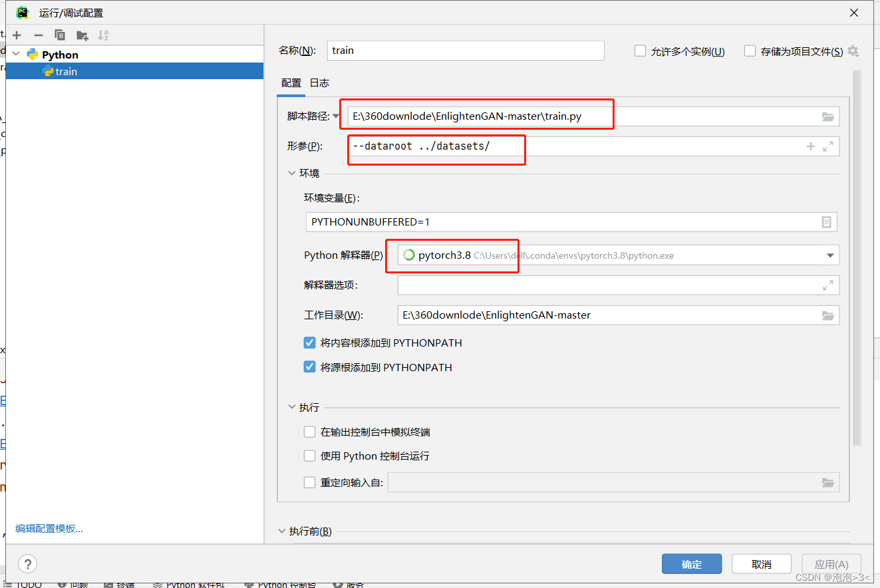This screenshot has width=880, height=588.
Task: Copy the train configuration via the copy icon
Action: (x=60, y=35)
